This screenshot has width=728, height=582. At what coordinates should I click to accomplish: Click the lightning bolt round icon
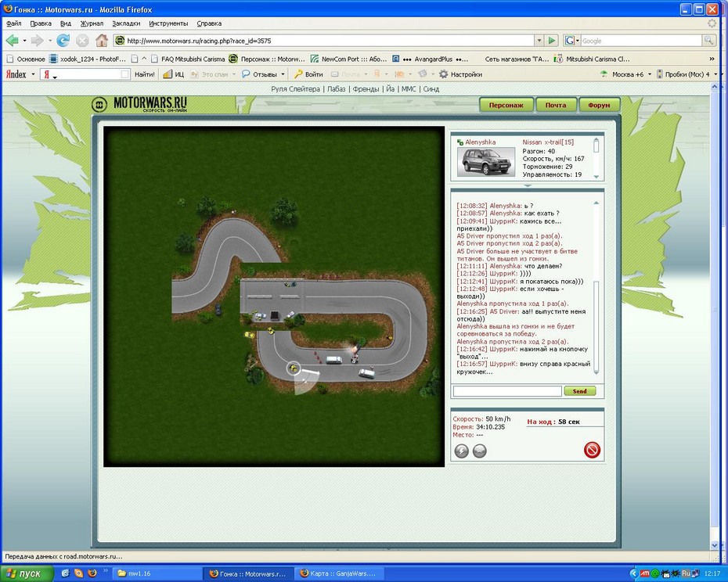[461, 451]
